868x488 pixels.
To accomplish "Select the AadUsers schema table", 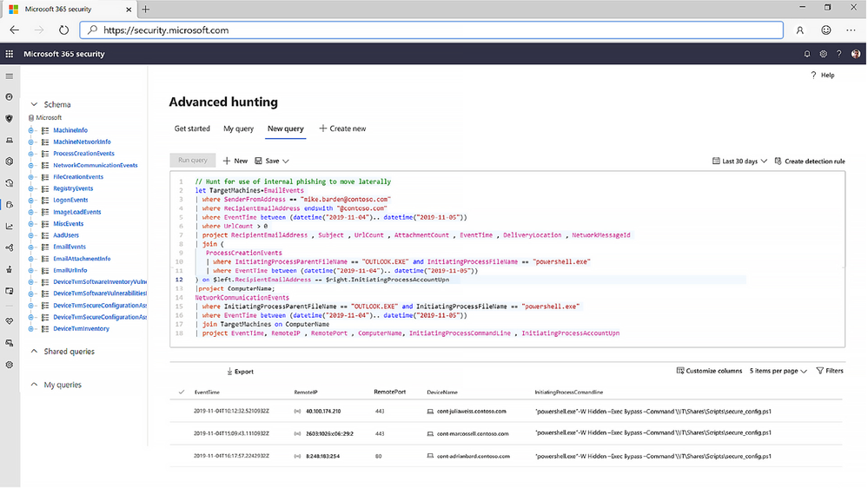I will [66, 235].
